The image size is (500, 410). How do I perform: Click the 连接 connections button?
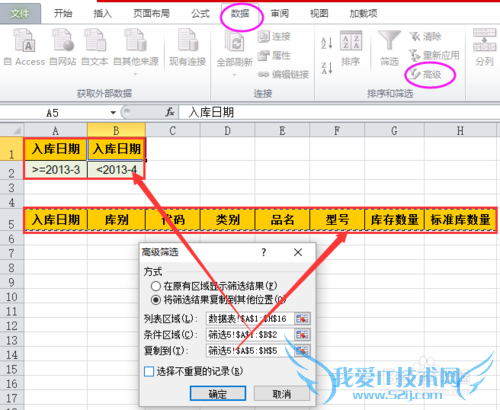tap(274, 37)
